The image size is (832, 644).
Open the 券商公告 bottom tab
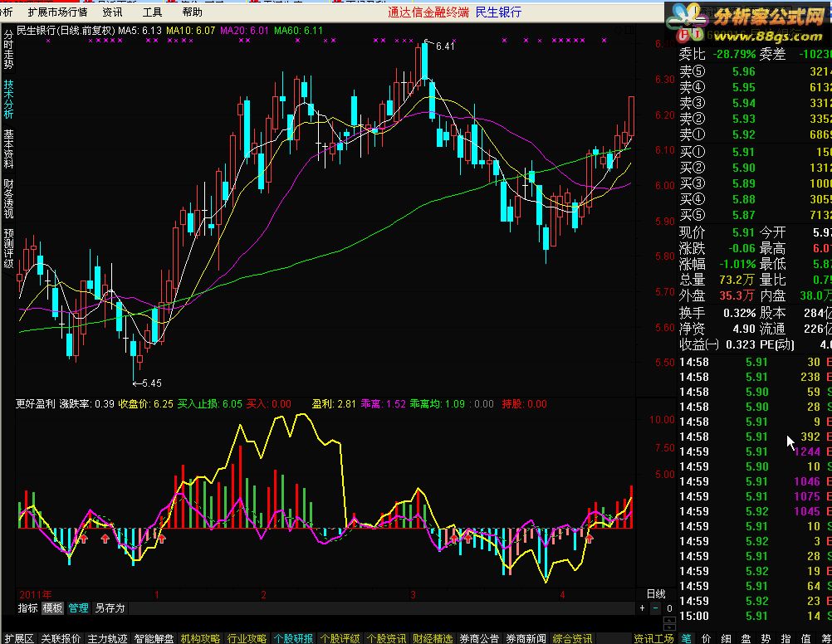[x=479, y=639]
